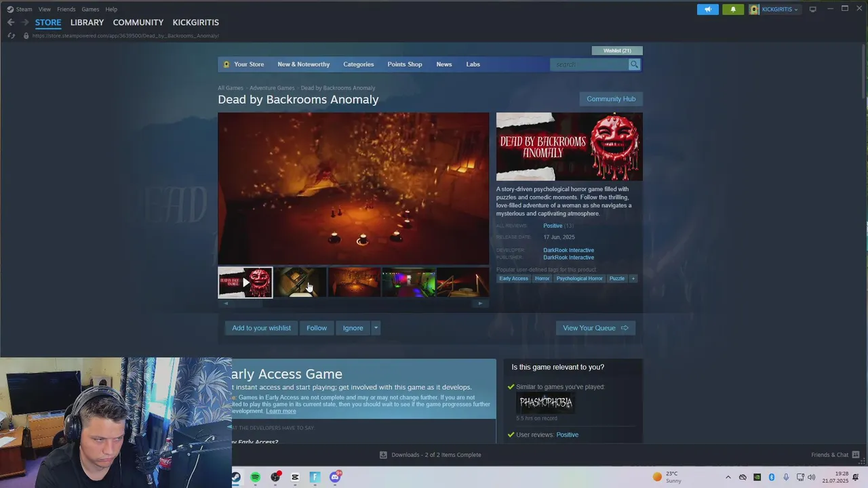Click the store search magnifier icon
This screenshot has height=488, width=868.
click(634, 64)
